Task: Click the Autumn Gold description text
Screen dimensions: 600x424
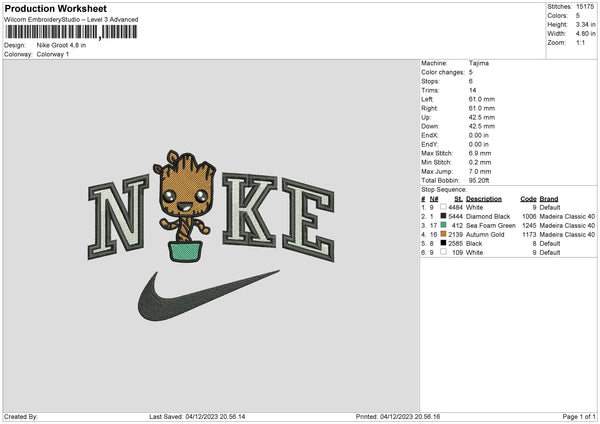Action: point(485,234)
